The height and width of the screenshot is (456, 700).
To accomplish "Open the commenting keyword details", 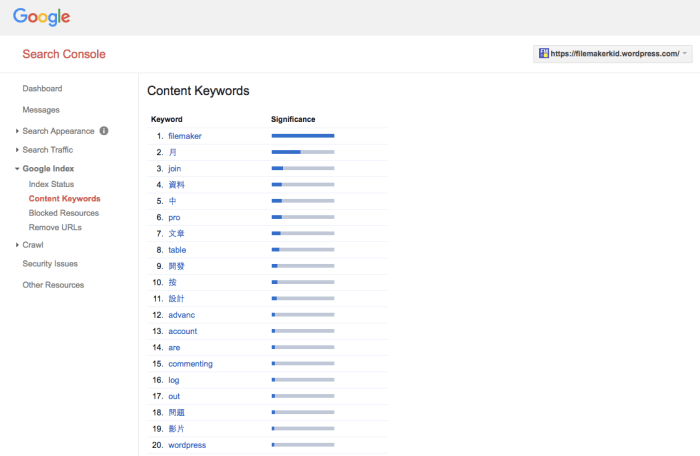I will pyautogui.click(x=190, y=364).
